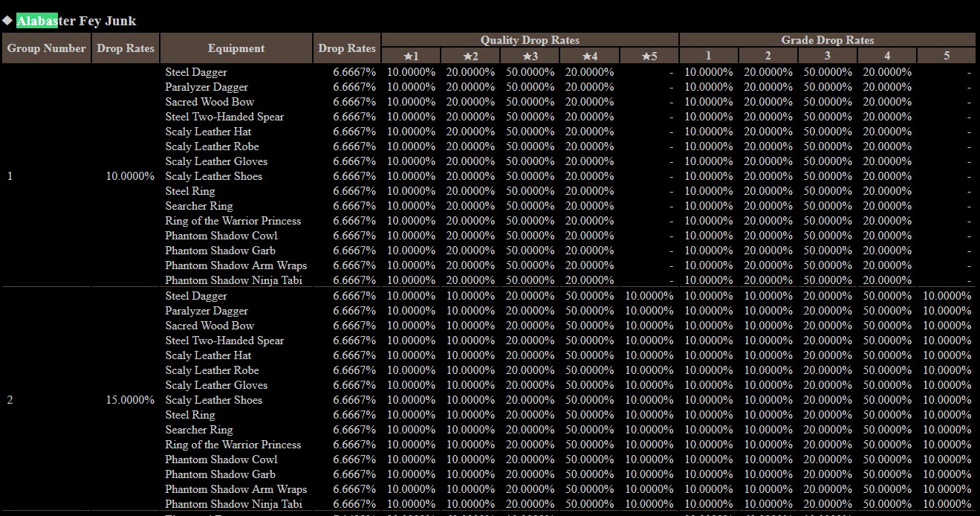This screenshot has width=980, height=516.
Task: Click grade column header 4
Action: tap(887, 56)
